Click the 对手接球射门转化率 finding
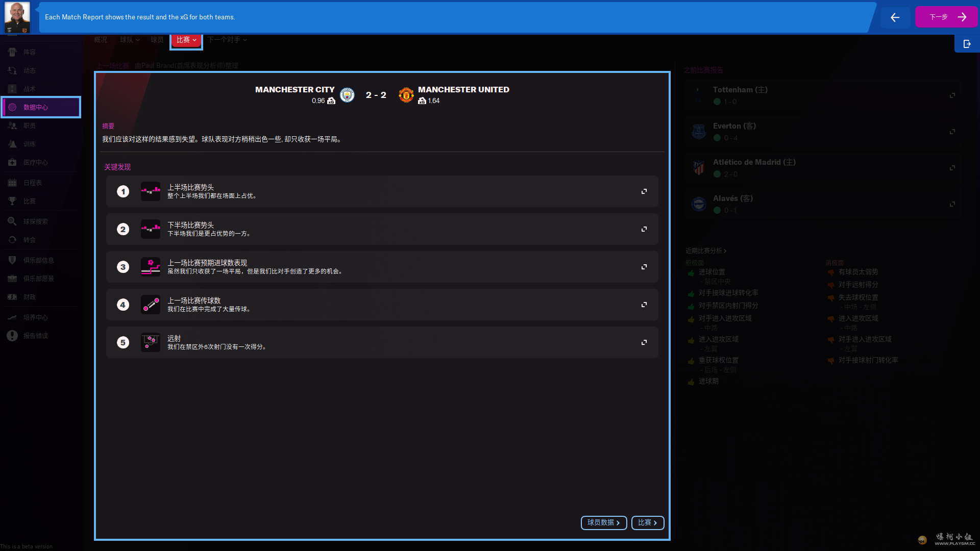The width and height of the screenshot is (980, 551). 868,361
